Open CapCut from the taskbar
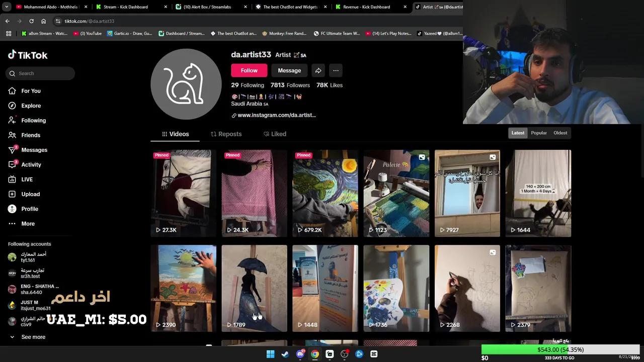Screen dimensions: 644x362 (x=374, y=354)
